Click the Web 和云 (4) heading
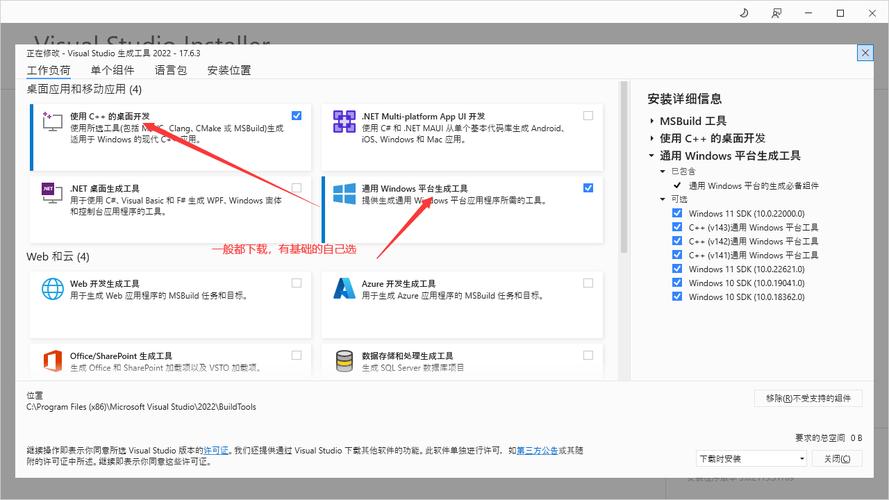This screenshot has width=889, height=500. (x=58, y=257)
